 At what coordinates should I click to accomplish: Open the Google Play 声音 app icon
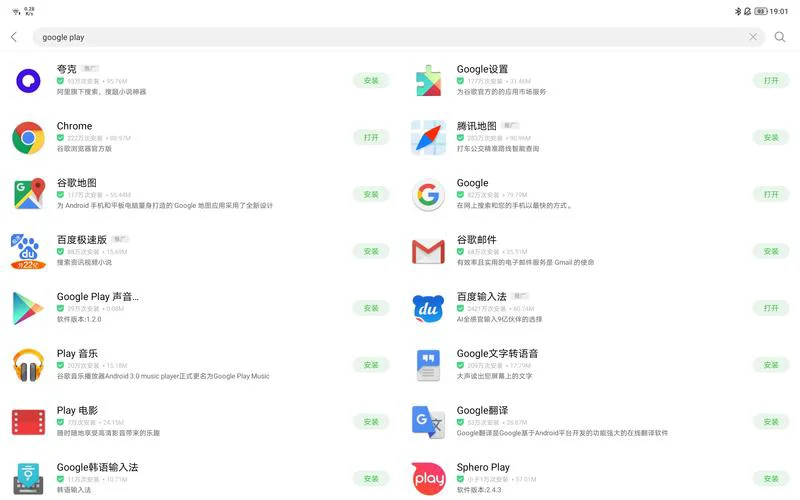click(x=28, y=308)
